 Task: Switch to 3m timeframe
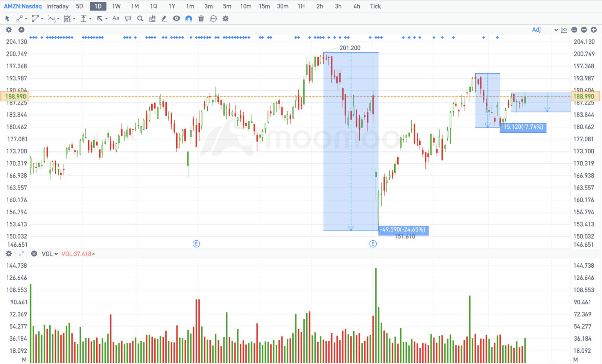click(209, 6)
